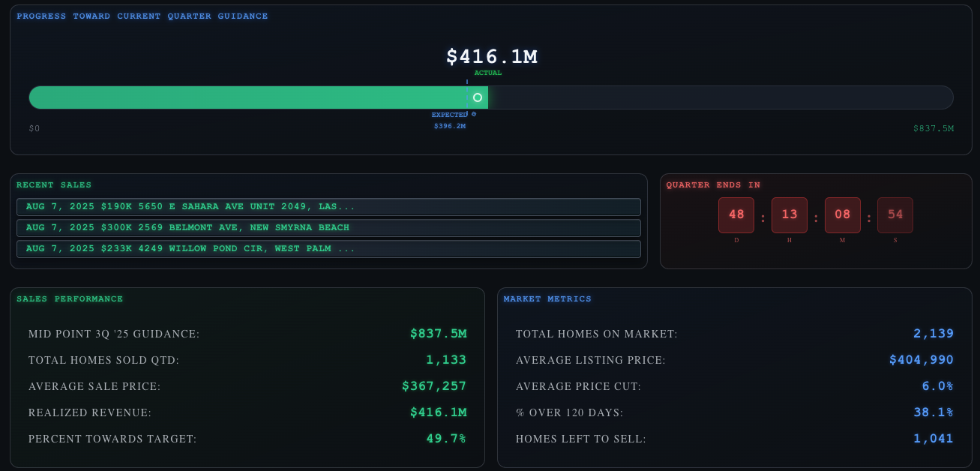Screen dimensions: 980x471
Task: Click the Average Listing Price value $404,990
Action: (x=922, y=360)
